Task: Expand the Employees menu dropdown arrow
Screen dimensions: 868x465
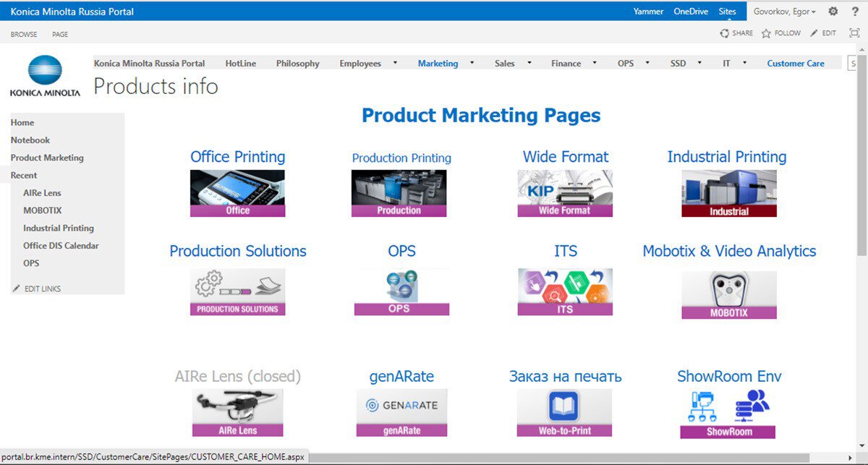Action: click(x=395, y=63)
